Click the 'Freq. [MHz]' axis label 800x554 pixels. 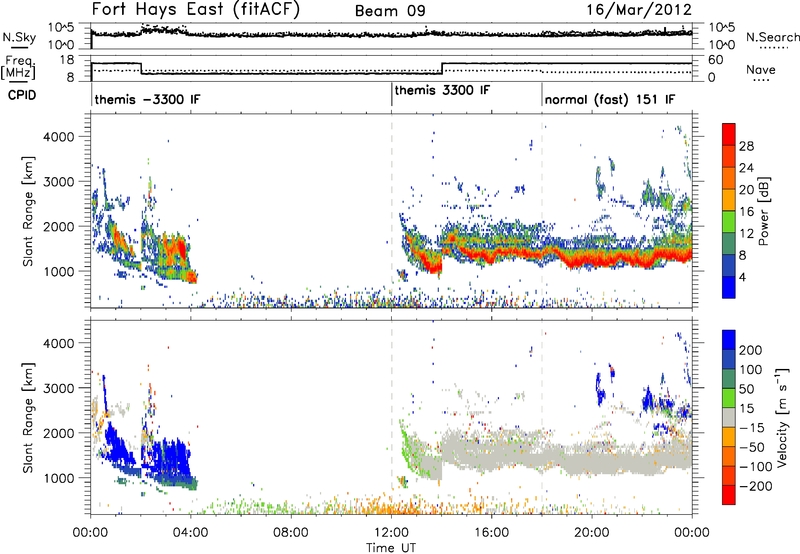(19, 68)
